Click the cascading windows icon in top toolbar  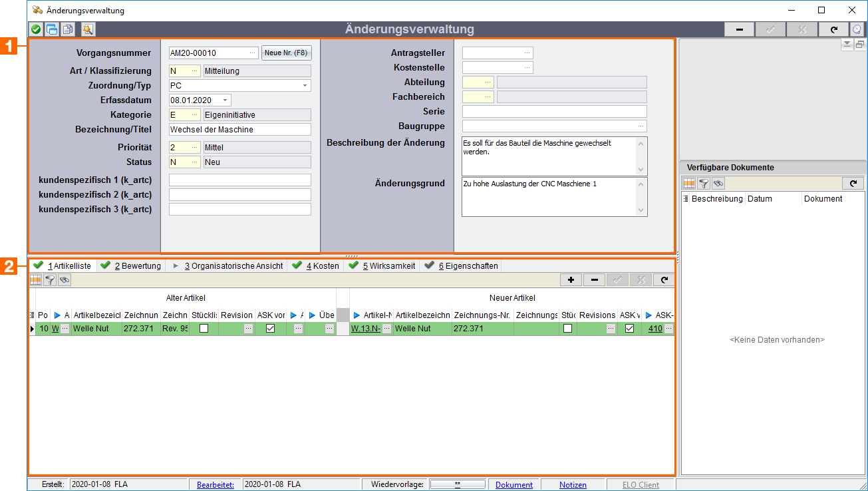(51, 29)
